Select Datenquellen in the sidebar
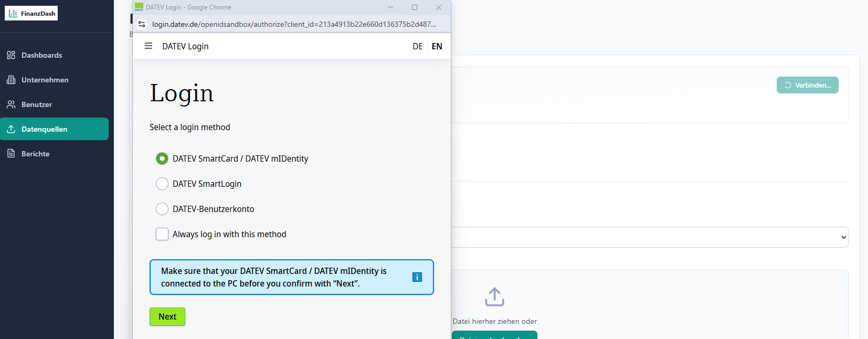The height and width of the screenshot is (339, 868). coord(55,129)
